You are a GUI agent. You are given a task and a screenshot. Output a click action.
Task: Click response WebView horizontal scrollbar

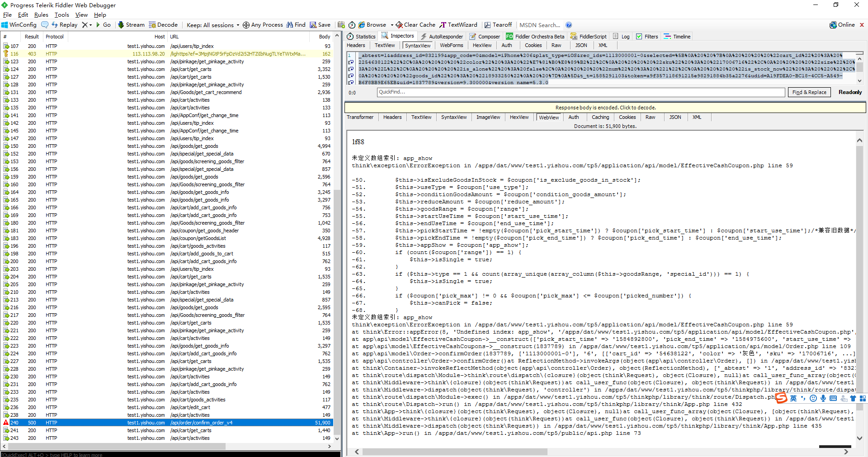point(455,452)
